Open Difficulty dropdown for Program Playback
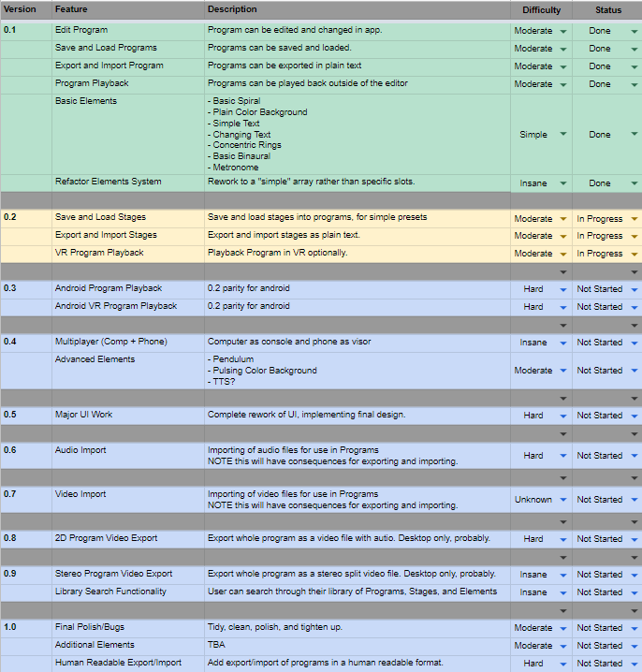This screenshot has height=672, width=642. click(563, 85)
